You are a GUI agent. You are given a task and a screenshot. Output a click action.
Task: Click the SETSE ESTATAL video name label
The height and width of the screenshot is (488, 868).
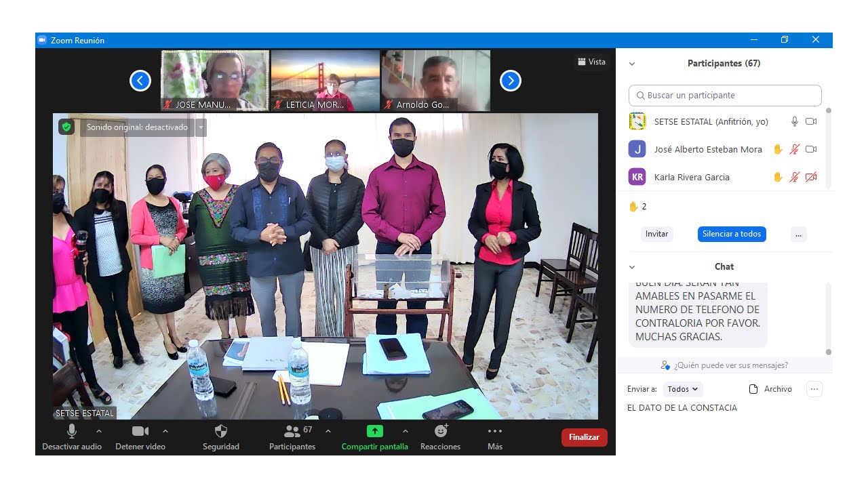pos(85,413)
